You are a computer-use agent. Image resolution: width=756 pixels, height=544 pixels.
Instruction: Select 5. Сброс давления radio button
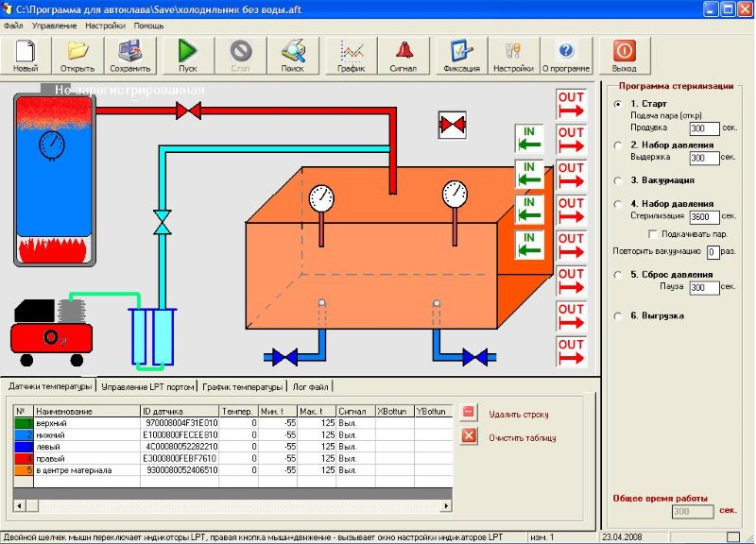(x=618, y=275)
